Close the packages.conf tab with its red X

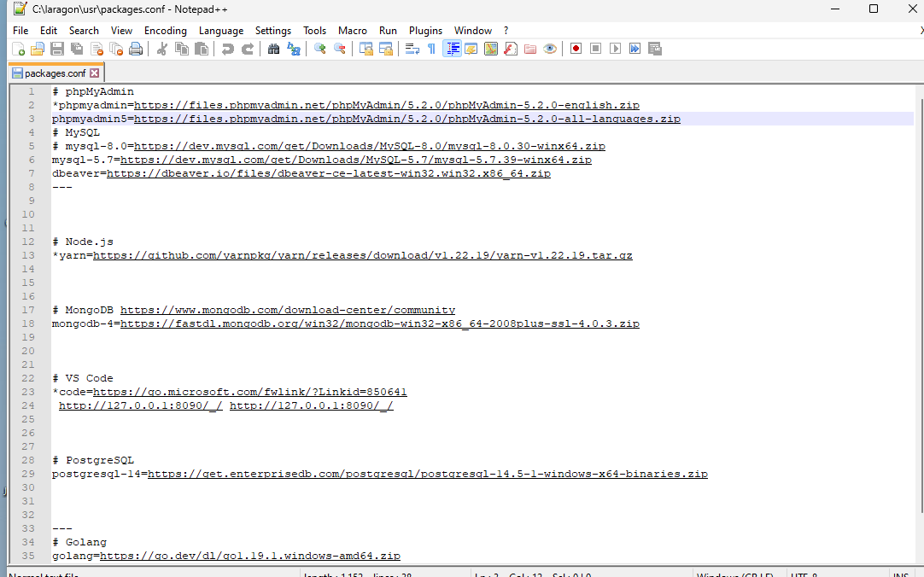(x=94, y=73)
